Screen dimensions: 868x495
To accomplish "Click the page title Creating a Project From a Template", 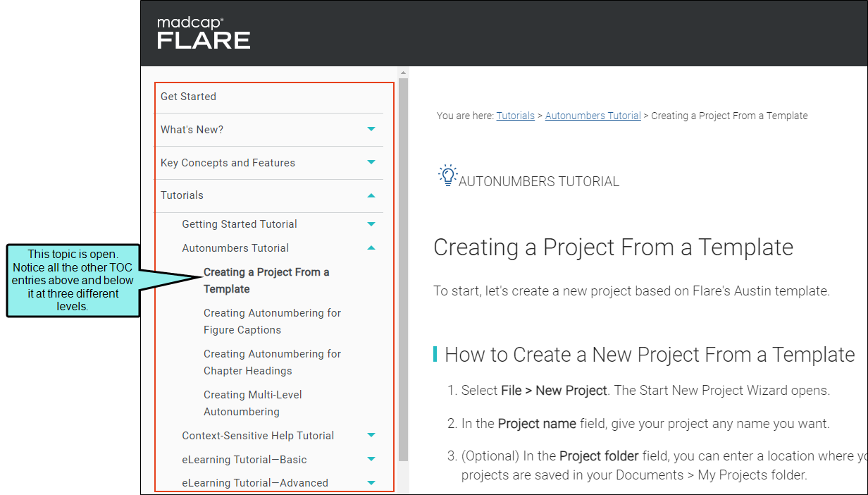I will [x=613, y=248].
